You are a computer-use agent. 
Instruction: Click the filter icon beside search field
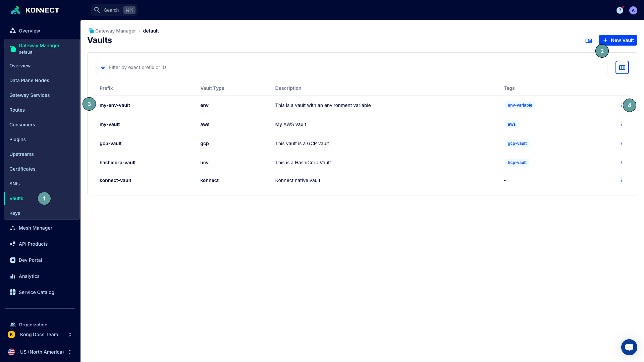pyautogui.click(x=103, y=67)
